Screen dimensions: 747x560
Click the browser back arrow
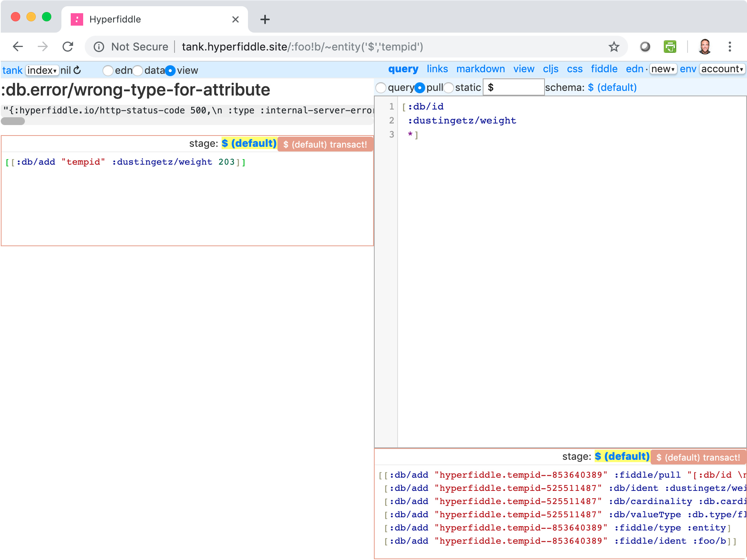pyautogui.click(x=18, y=47)
